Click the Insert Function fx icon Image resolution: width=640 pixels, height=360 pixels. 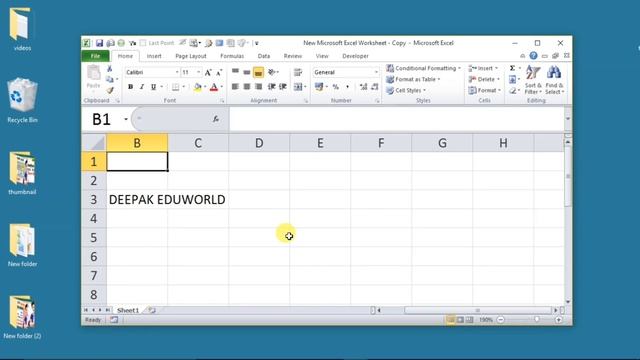pyautogui.click(x=216, y=119)
